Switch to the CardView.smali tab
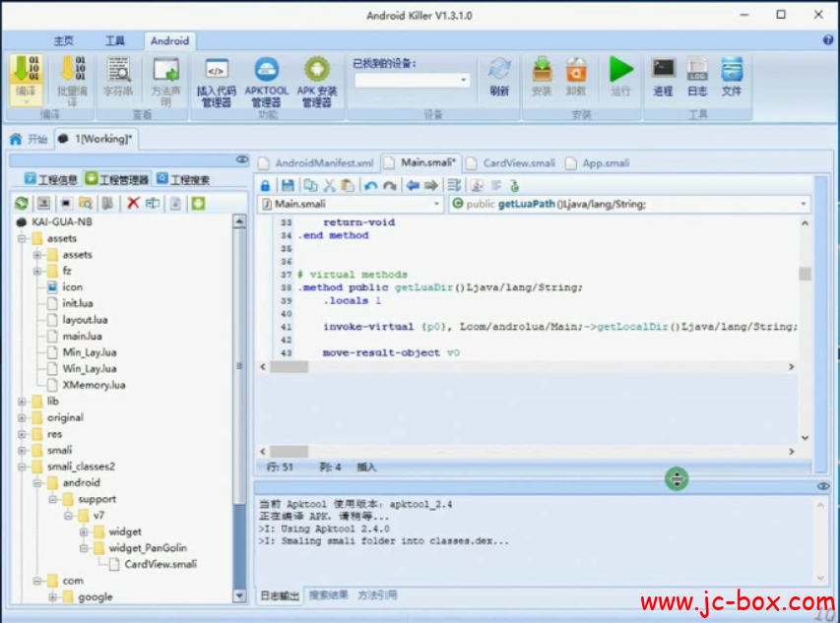 518,162
